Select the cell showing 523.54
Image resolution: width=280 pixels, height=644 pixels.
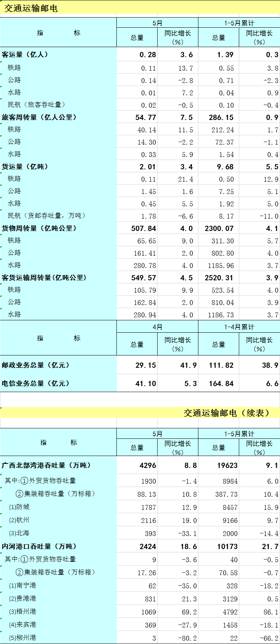point(223,290)
